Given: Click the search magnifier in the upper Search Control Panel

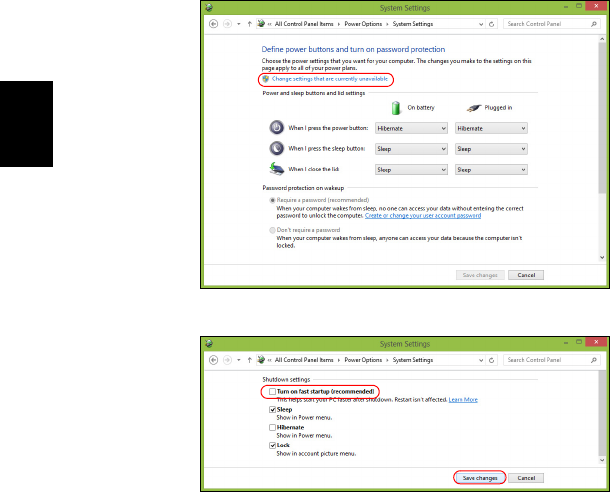Looking at the screenshot, I should point(594,24).
